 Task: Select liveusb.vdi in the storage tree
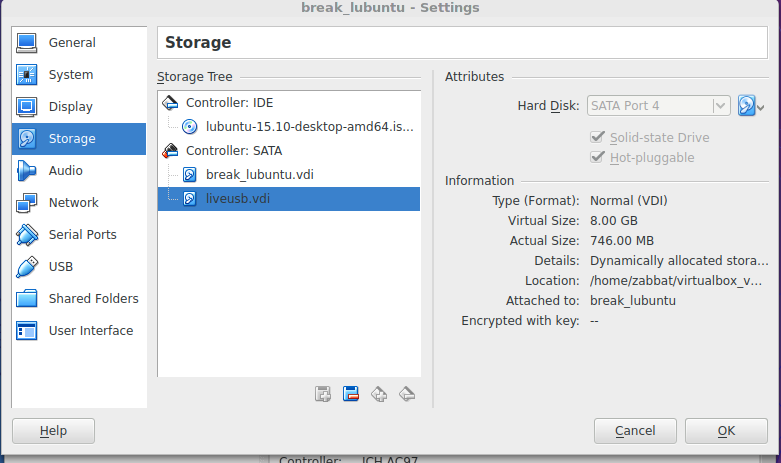point(289,199)
